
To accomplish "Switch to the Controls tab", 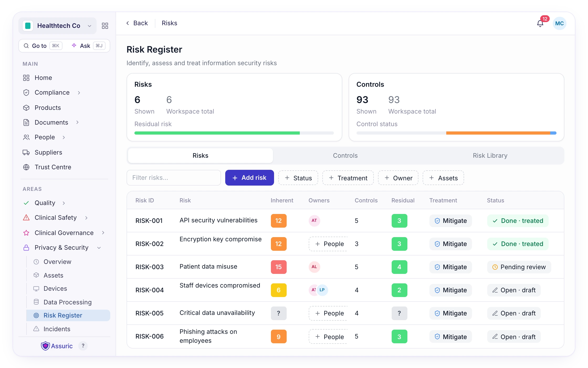I will tap(345, 156).
